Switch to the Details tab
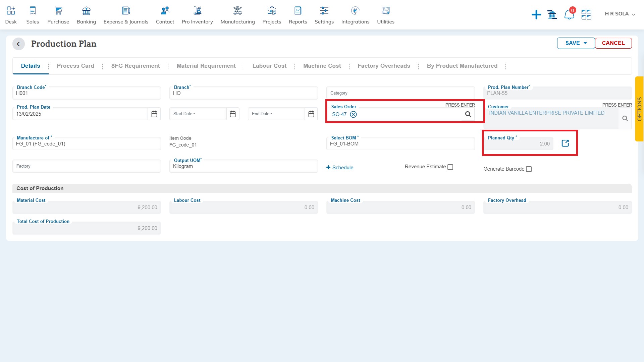 tap(31, 66)
